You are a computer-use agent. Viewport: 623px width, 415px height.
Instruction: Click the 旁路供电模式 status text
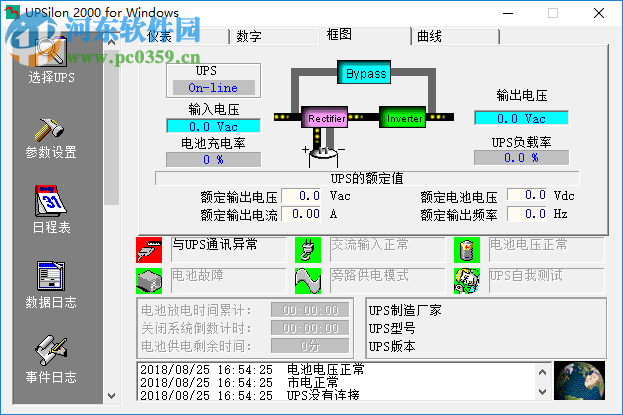370,275
